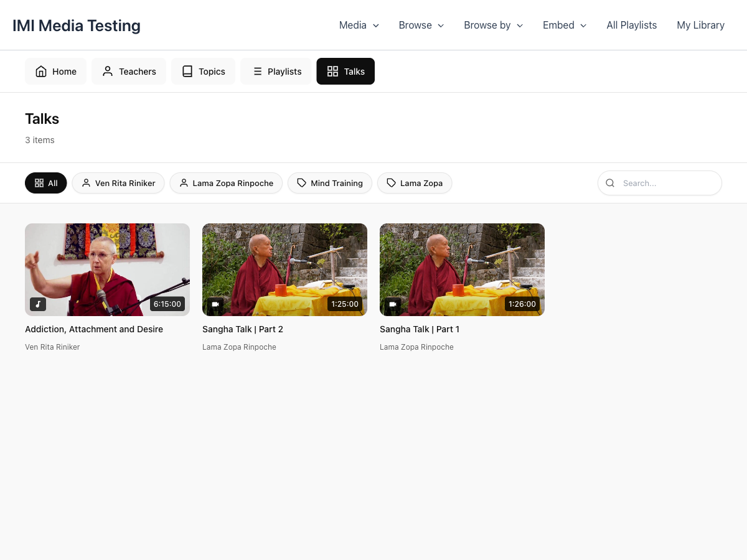Click the search magnifier icon
The height and width of the screenshot is (560, 747).
tap(610, 183)
